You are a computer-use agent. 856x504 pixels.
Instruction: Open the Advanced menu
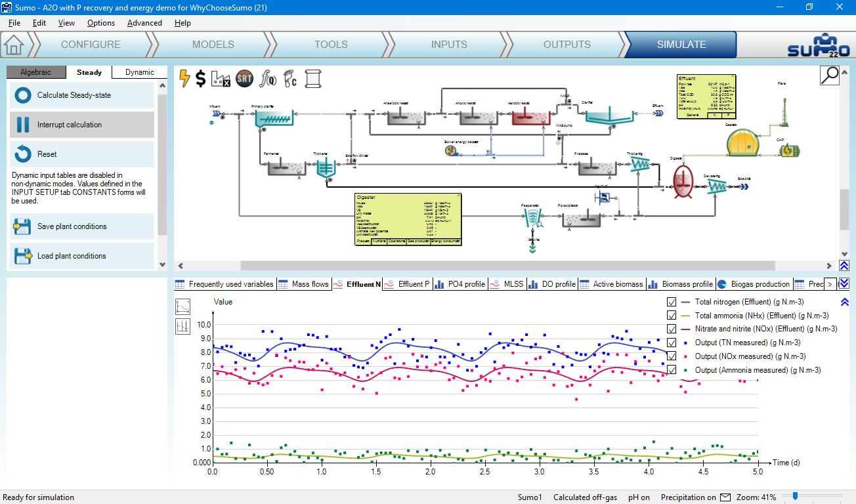(144, 22)
